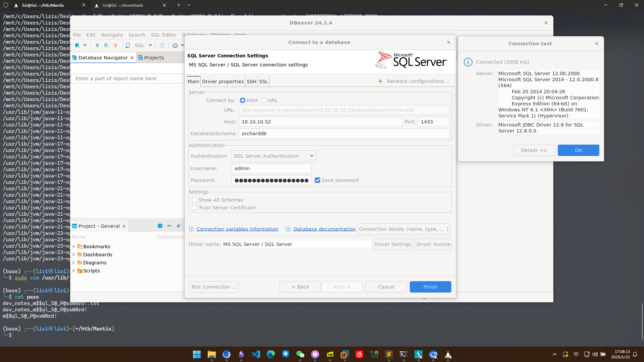
Task: Select the URL connect-by radio button
Action: (x=264, y=100)
